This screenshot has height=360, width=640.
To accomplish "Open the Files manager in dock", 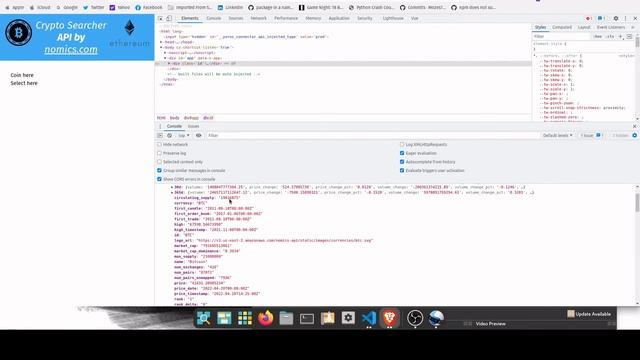I will coord(286,318).
